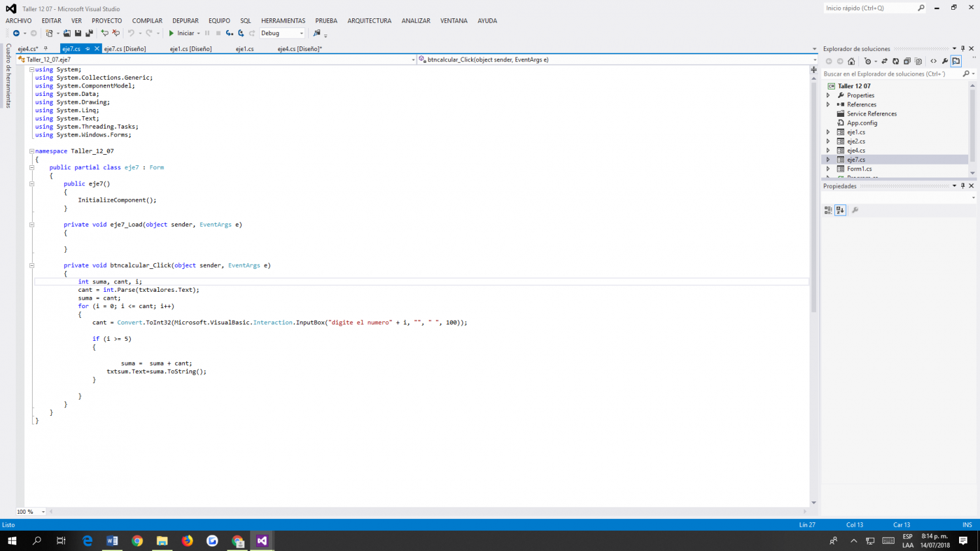Toggle pin on the eje4.cs* tab

(46, 48)
